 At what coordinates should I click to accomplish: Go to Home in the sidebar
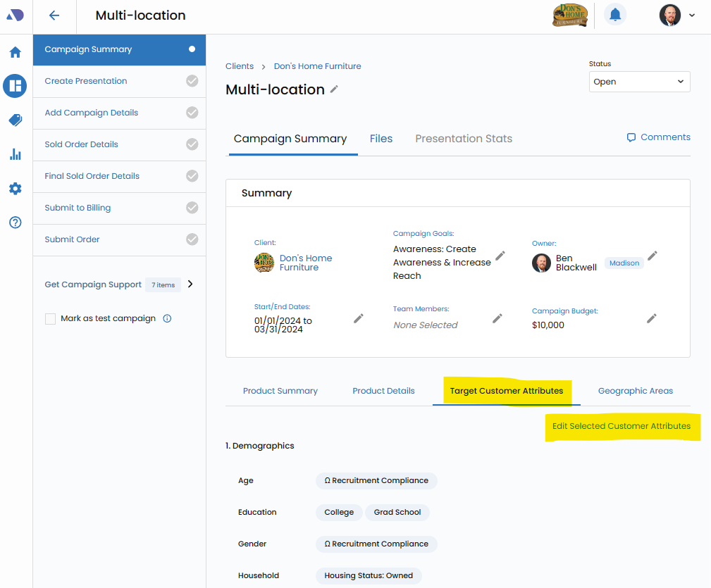tap(16, 52)
